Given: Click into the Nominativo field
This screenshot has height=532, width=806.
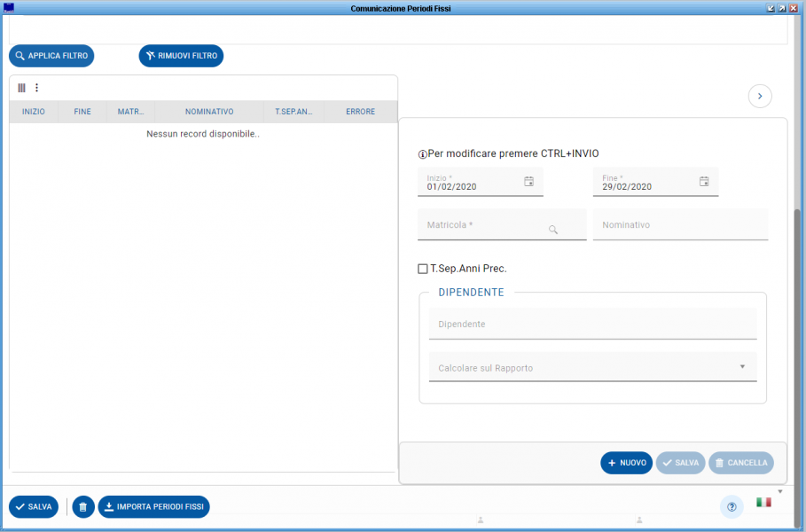Looking at the screenshot, I should [x=681, y=224].
